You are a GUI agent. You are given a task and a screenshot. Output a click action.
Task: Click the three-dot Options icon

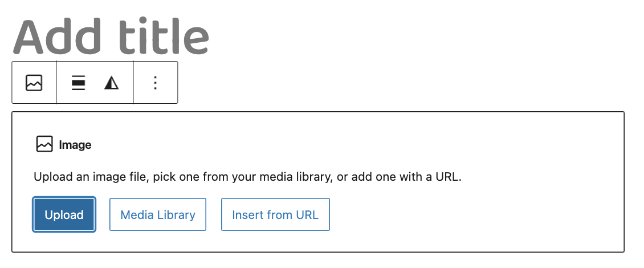(155, 83)
